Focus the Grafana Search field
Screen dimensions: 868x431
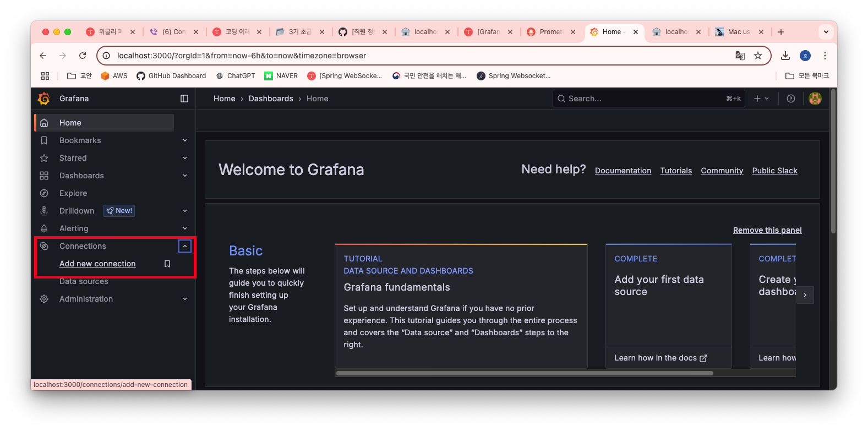649,99
